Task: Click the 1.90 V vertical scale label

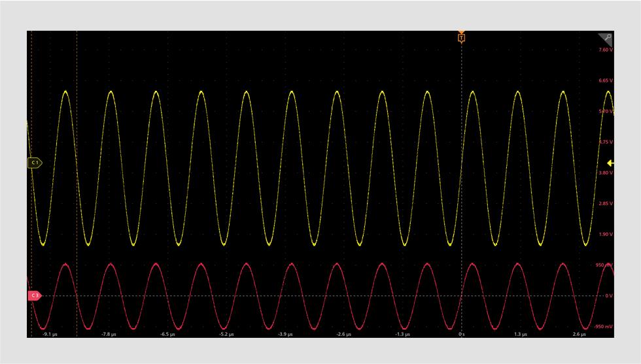Action: [x=605, y=234]
